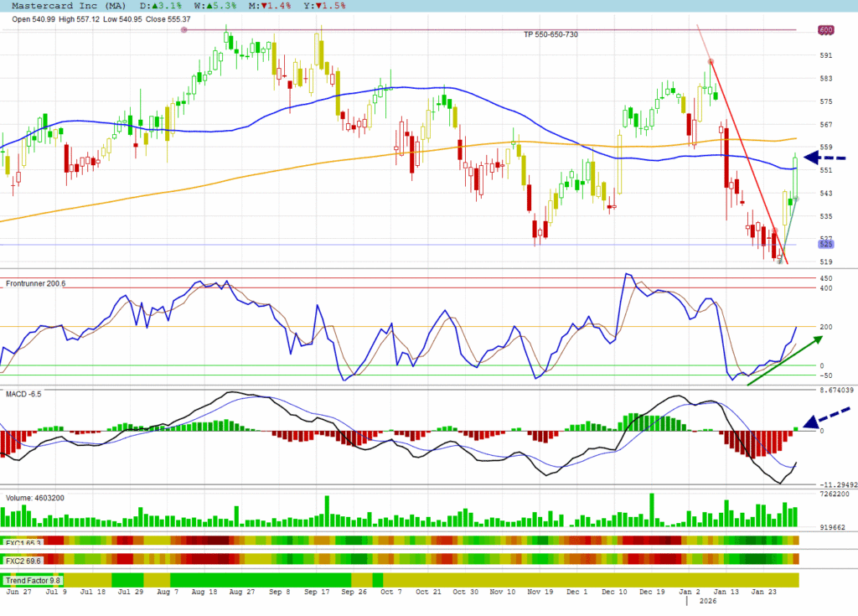This screenshot has height=616, width=858.
Task: Click the long green Trend Factor segment
Action: point(260,580)
